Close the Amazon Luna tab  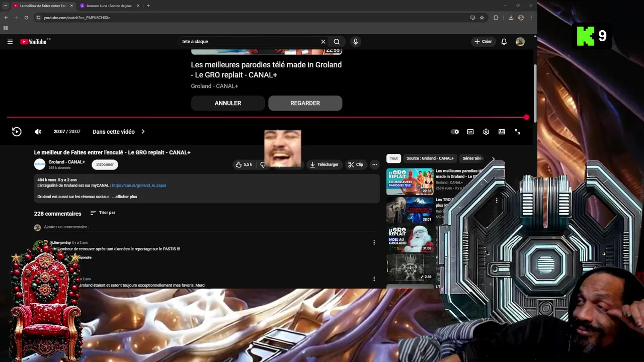(138, 6)
